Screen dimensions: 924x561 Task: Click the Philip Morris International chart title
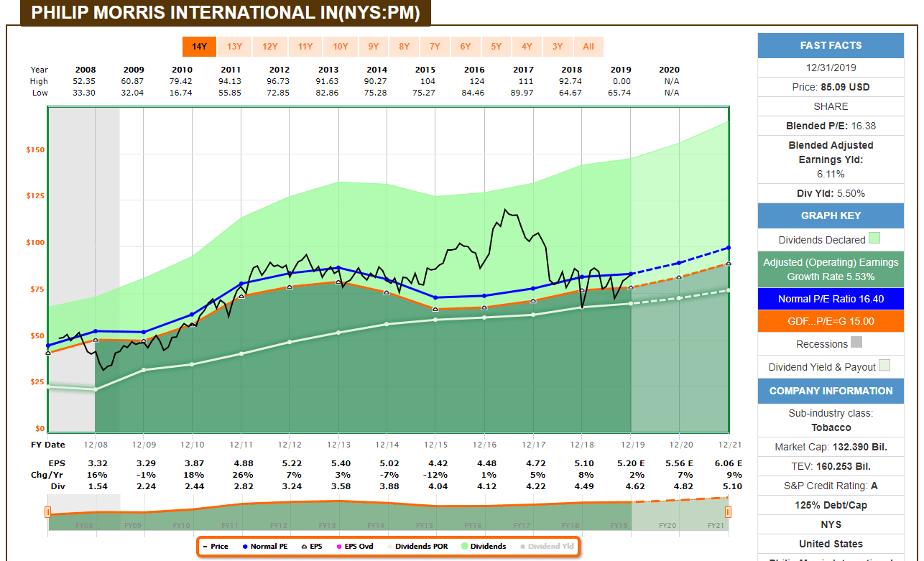click(x=226, y=13)
